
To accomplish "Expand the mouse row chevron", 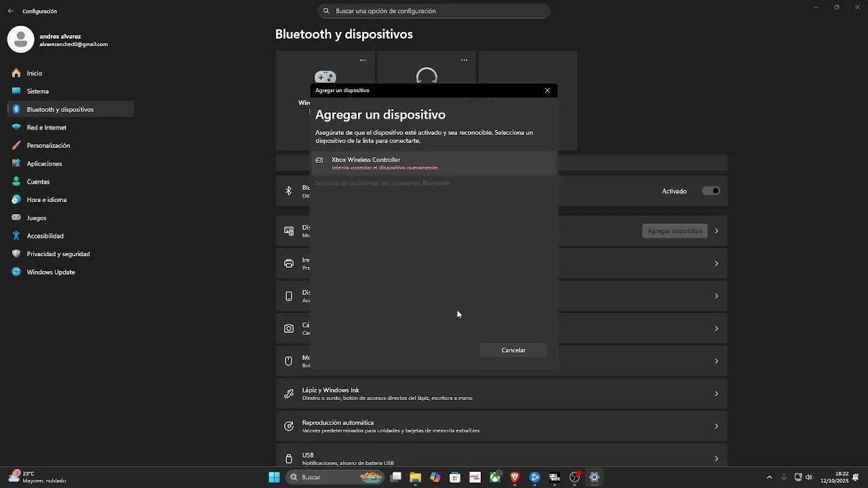I will click(716, 361).
